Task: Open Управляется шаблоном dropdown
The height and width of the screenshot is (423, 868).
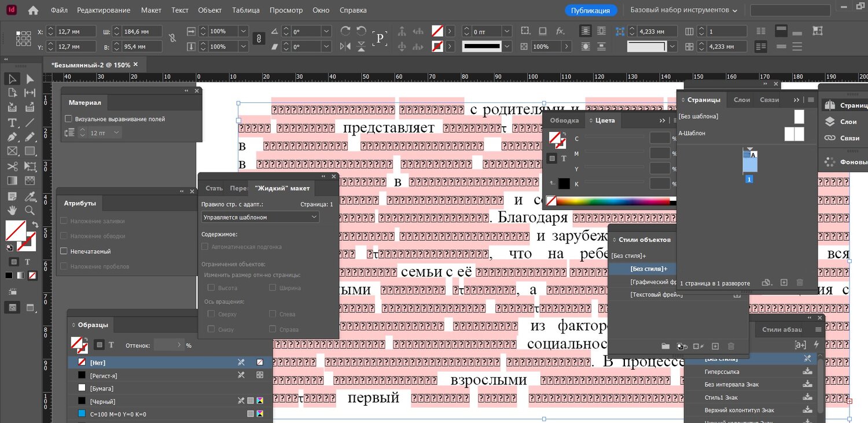Action: pos(260,217)
